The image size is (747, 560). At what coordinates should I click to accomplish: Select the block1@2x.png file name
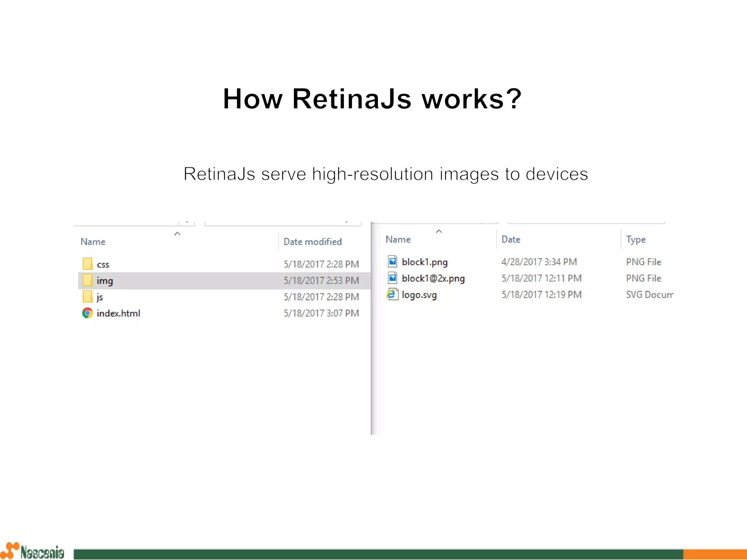[x=433, y=279]
